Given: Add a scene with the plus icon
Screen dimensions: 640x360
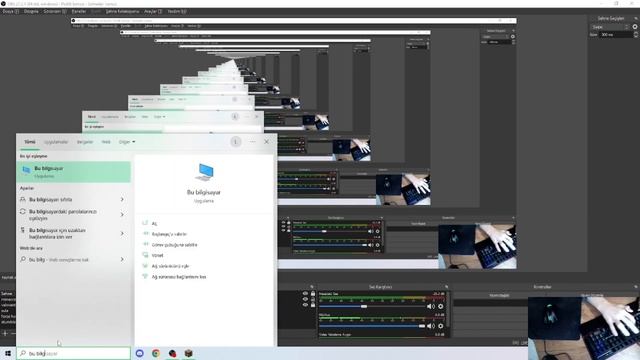Looking at the screenshot, I should (5, 333).
